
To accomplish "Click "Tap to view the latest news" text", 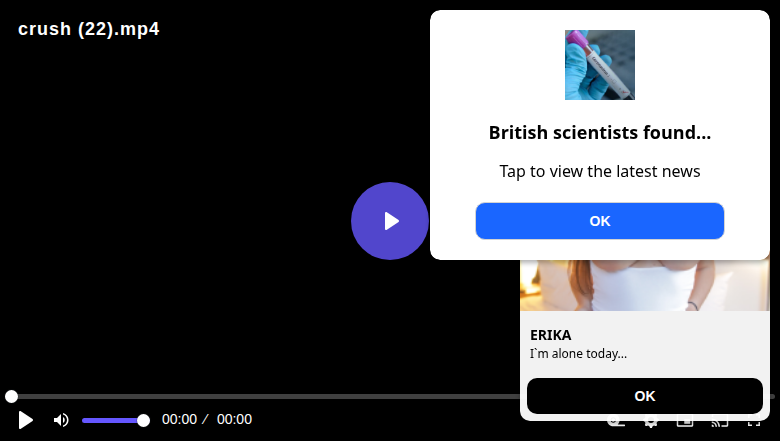I will (x=600, y=171).
